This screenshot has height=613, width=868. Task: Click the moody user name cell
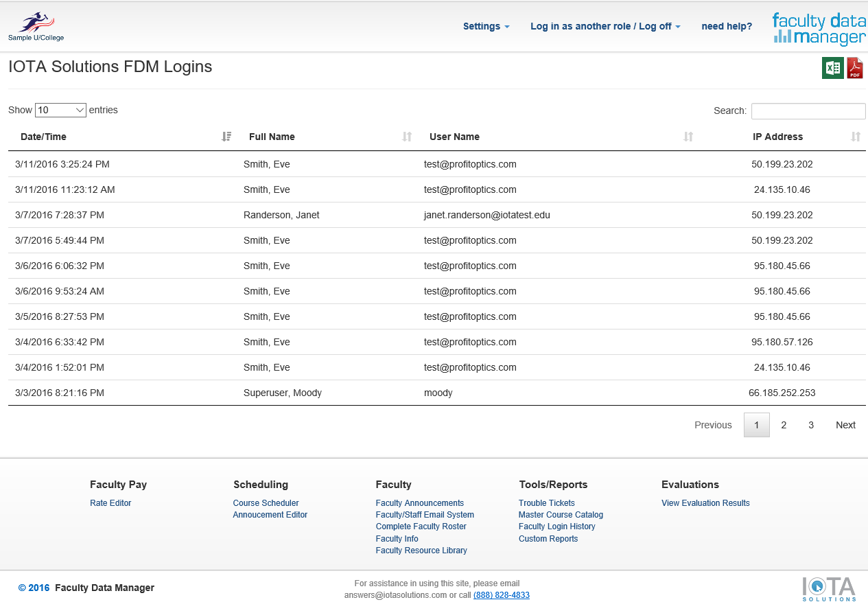click(438, 393)
